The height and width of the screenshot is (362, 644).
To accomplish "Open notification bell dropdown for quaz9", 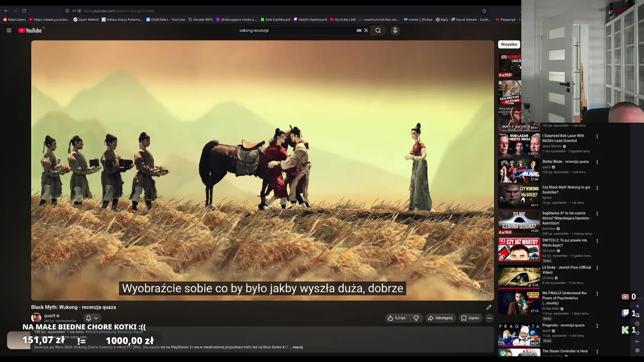I will point(92,318).
